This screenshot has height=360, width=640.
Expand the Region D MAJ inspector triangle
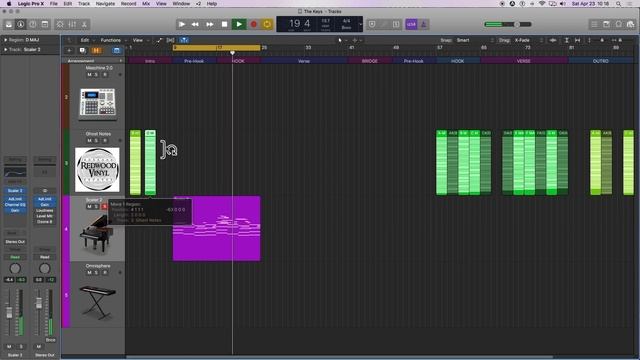click(x=6, y=40)
